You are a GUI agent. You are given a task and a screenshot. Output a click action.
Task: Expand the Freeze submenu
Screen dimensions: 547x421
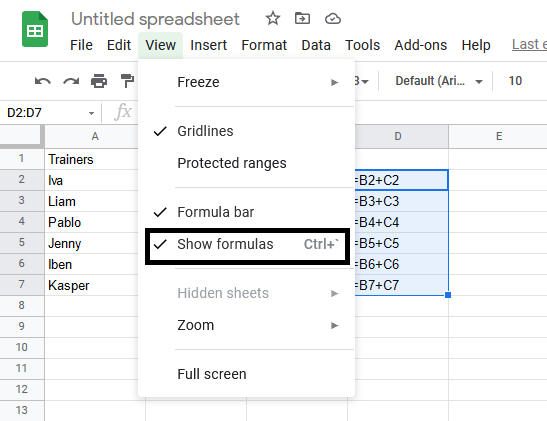click(x=246, y=82)
